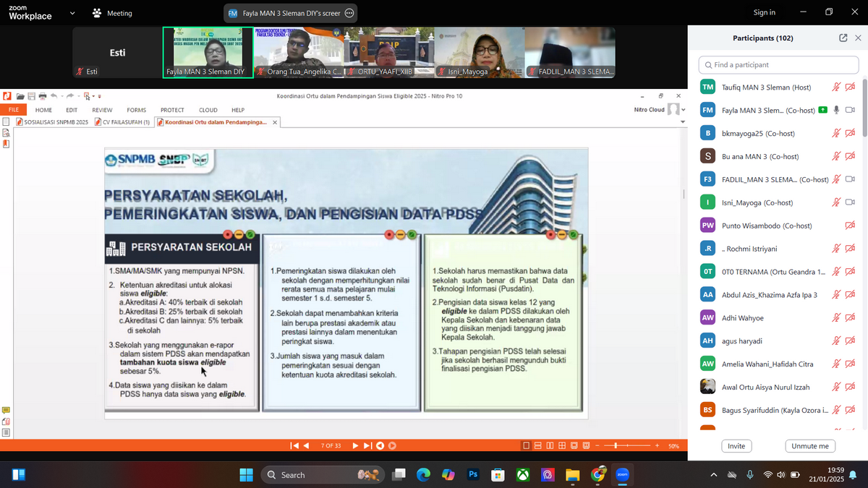The image size is (868, 488).
Task: Toggle continuous page scrolling view
Action: click(538, 446)
